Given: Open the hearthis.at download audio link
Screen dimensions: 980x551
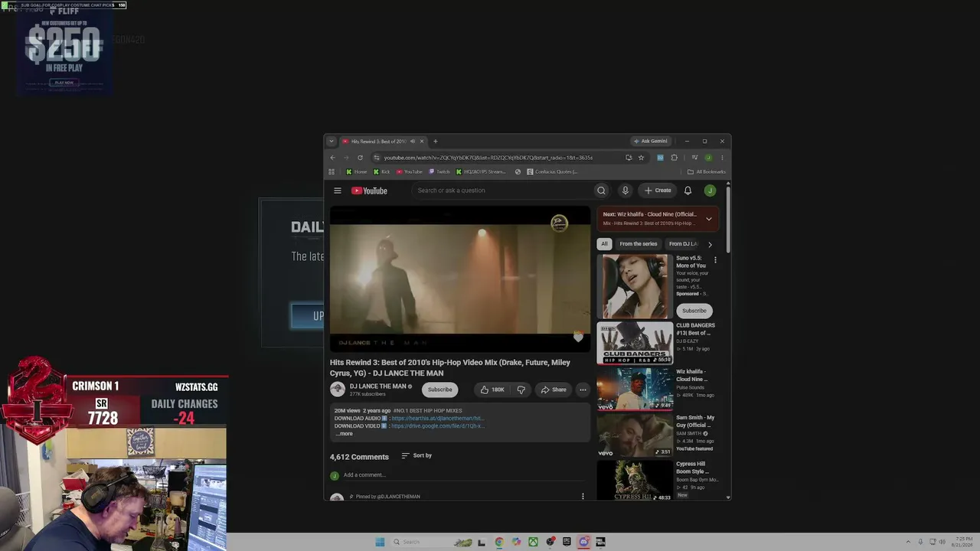Looking at the screenshot, I should tap(437, 419).
